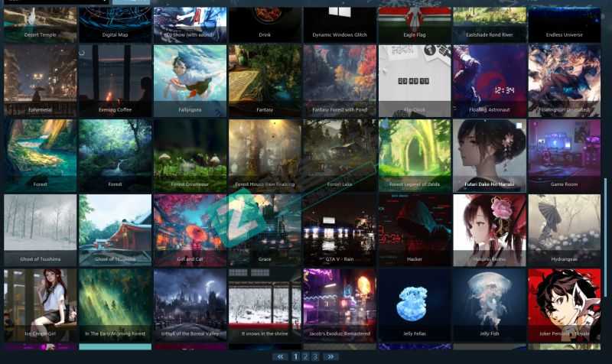Image resolution: width=612 pixels, height=364 pixels.
Task: Pick the Hacker wallpaper
Action: pos(414,229)
